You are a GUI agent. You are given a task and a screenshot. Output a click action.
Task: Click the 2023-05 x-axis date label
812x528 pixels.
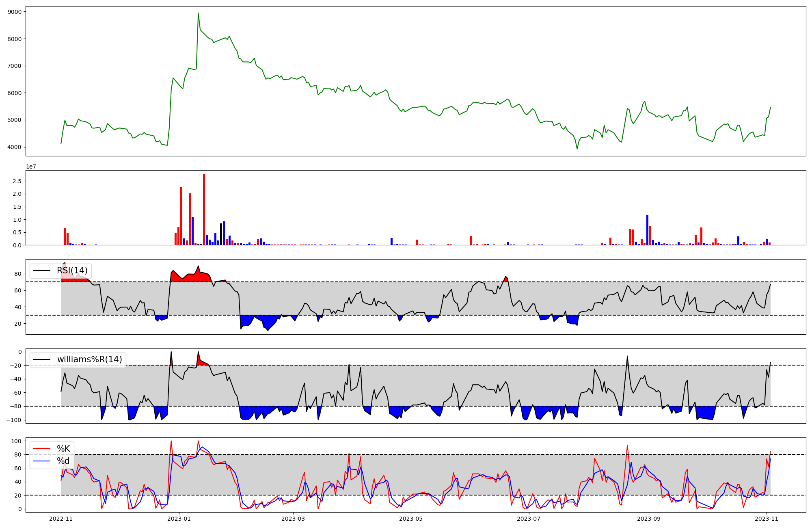tap(411, 519)
